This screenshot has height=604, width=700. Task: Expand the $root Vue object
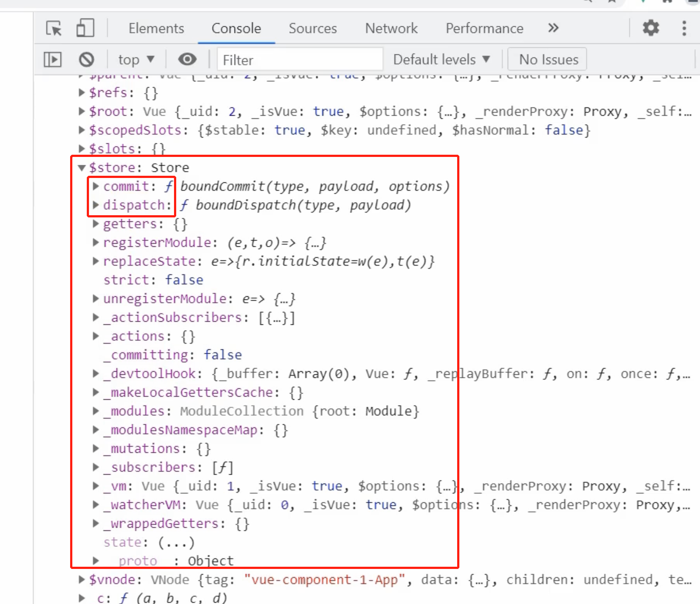[x=82, y=111]
